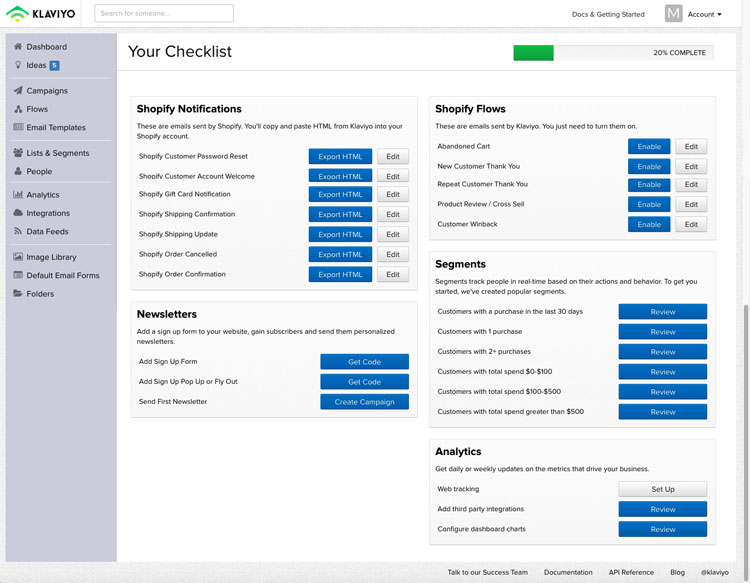The height and width of the screenshot is (583, 750).
Task: Export HTML for Shopify Customer Password Reset
Action: pyautogui.click(x=340, y=156)
